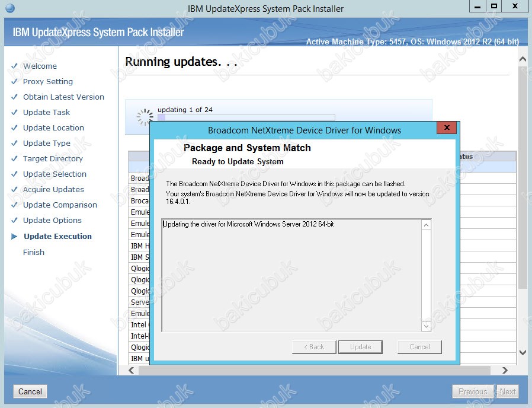This screenshot has height=408, width=532.
Task: Select the Update Location step
Action: pos(53,128)
